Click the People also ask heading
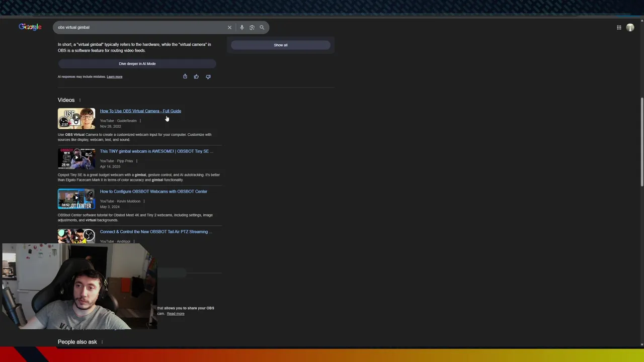 tap(77, 342)
